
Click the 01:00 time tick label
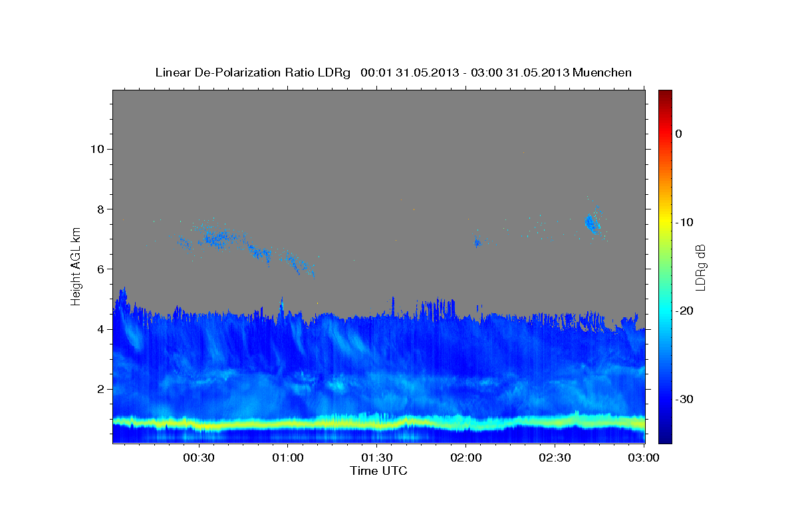[x=287, y=458]
